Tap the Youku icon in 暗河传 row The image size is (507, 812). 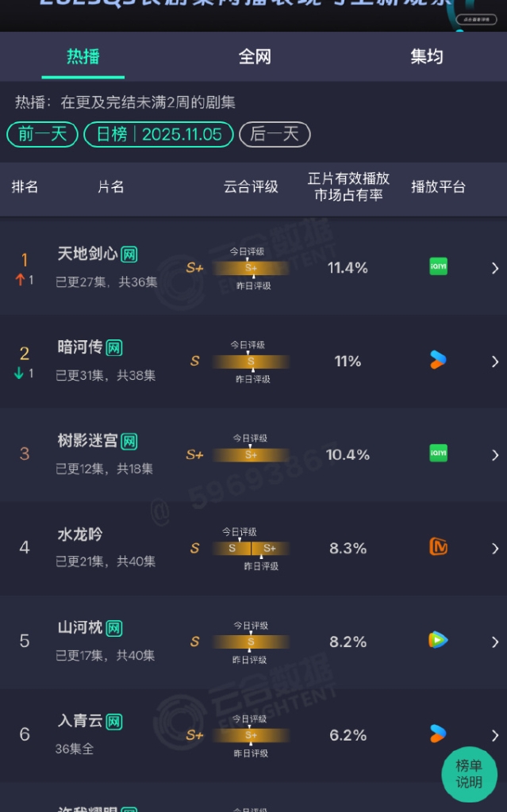point(438,360)
